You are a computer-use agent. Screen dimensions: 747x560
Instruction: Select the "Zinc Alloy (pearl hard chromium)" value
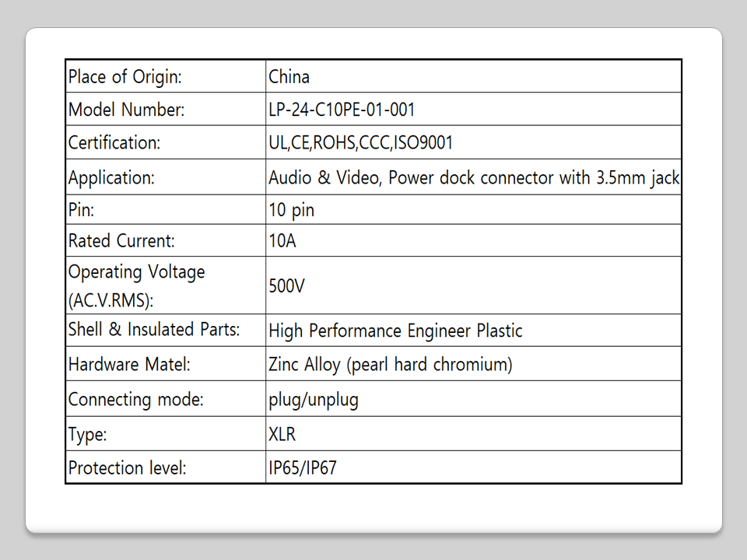[x=391, y=364]
